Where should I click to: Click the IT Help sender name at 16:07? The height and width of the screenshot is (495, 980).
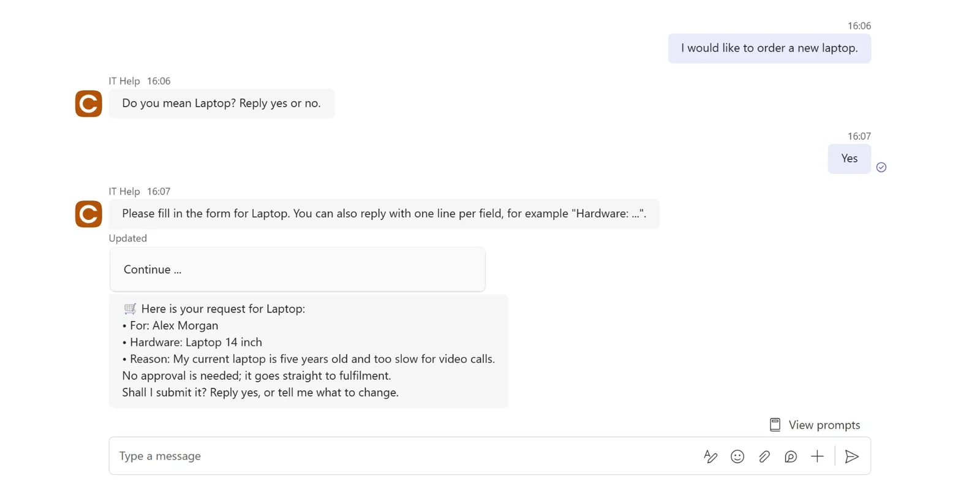[x=124, y=191]
